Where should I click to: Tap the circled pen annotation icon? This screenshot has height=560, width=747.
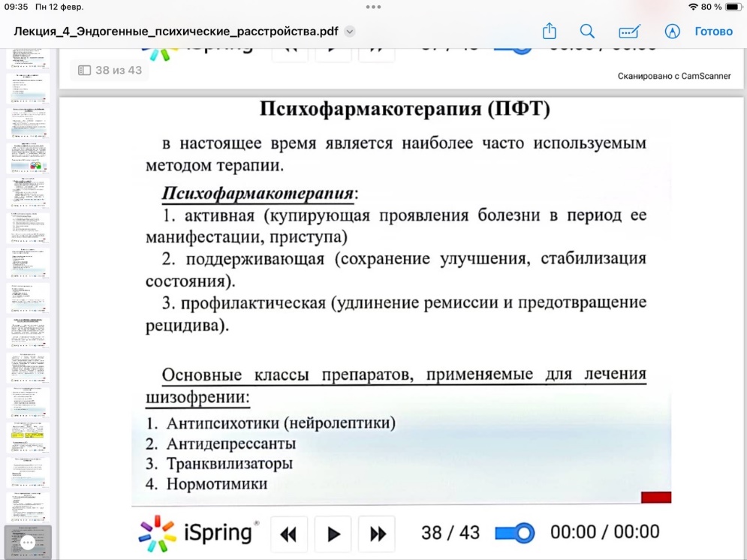pyautogui.click(x=672, y=32)
